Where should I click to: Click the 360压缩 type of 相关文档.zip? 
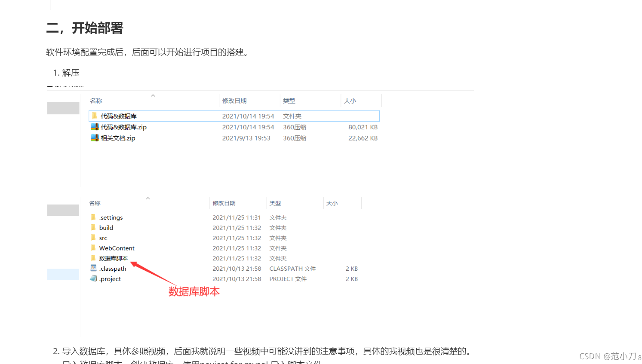[295, 138]
